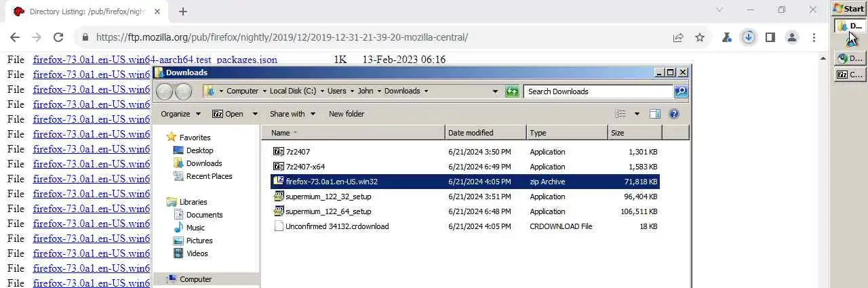Click the Open with 7-Zip toolbar button
This screenshot has height=288, width=868.
coord(228,114)
